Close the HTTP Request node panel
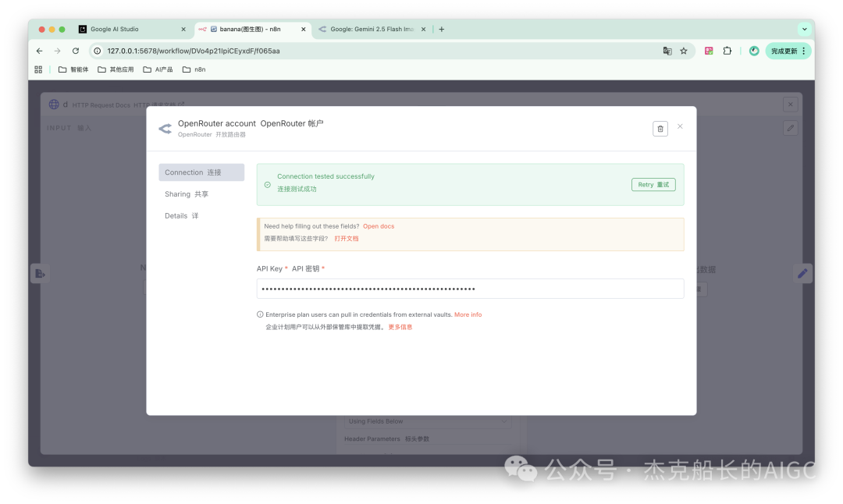 tap(790, 105)
